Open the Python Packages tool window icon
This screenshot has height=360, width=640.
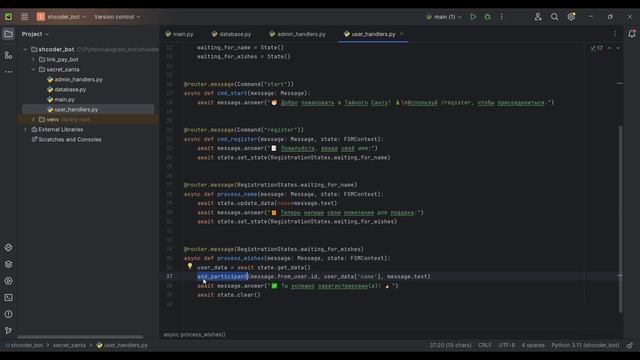[8, 248]
